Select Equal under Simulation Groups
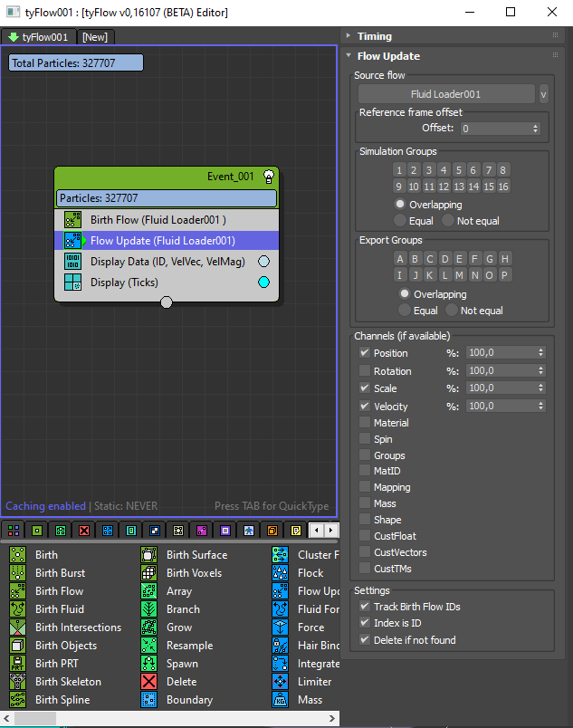Image resolution: width=573 pixels, height=728 pixels. [x=399, y=221]
